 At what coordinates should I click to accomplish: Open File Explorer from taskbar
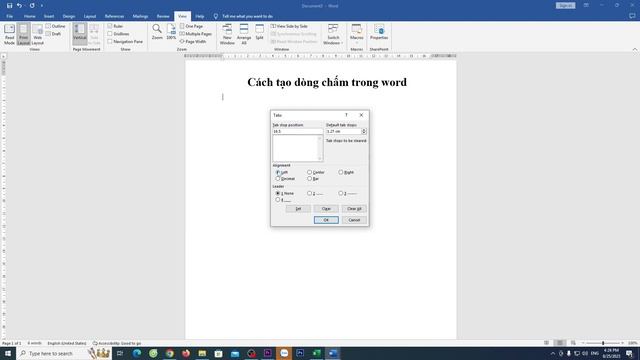[x=202, y=353]
